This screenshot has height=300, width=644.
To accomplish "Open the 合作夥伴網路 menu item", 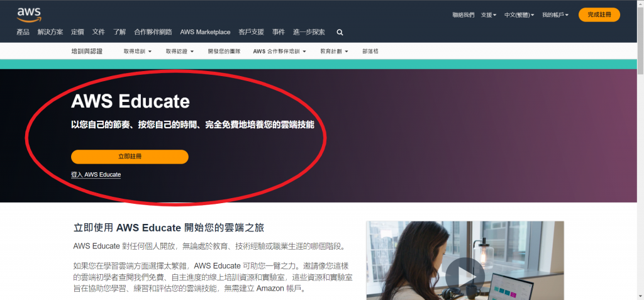I will (x=153, y=32).
